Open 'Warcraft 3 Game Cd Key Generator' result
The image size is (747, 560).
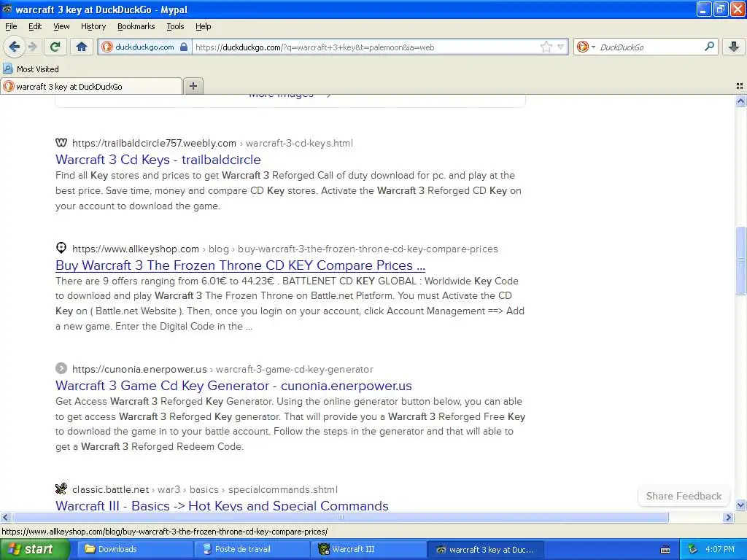(233, 386)
